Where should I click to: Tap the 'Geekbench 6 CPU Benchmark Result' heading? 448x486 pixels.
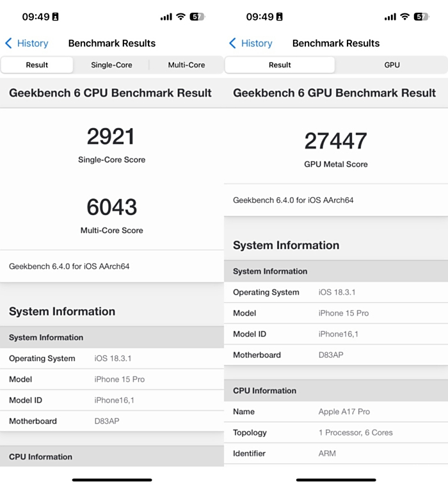point(110,93)
